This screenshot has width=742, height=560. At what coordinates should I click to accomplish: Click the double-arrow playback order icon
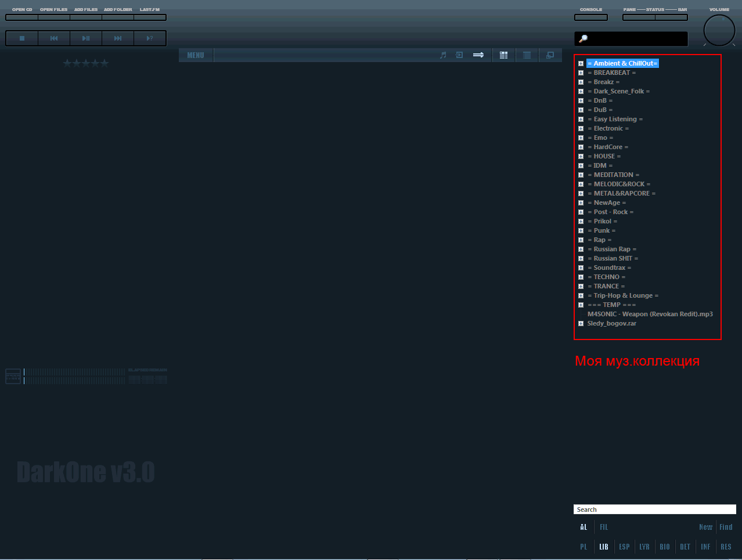(478, 55)
